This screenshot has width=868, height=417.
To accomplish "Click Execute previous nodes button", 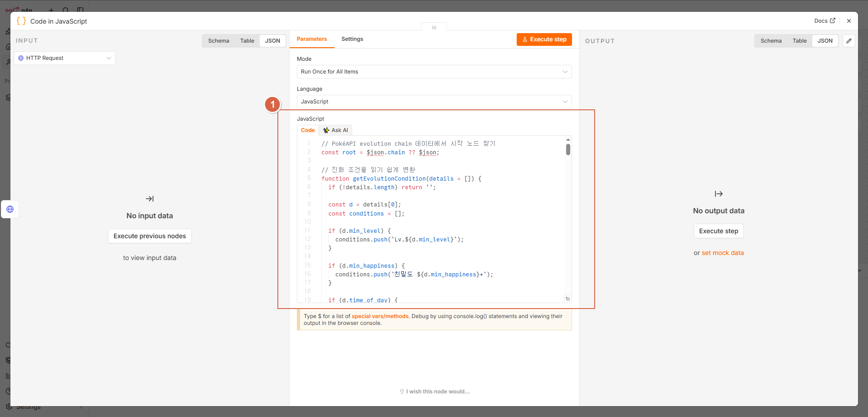I will click(x=150, y=236).
